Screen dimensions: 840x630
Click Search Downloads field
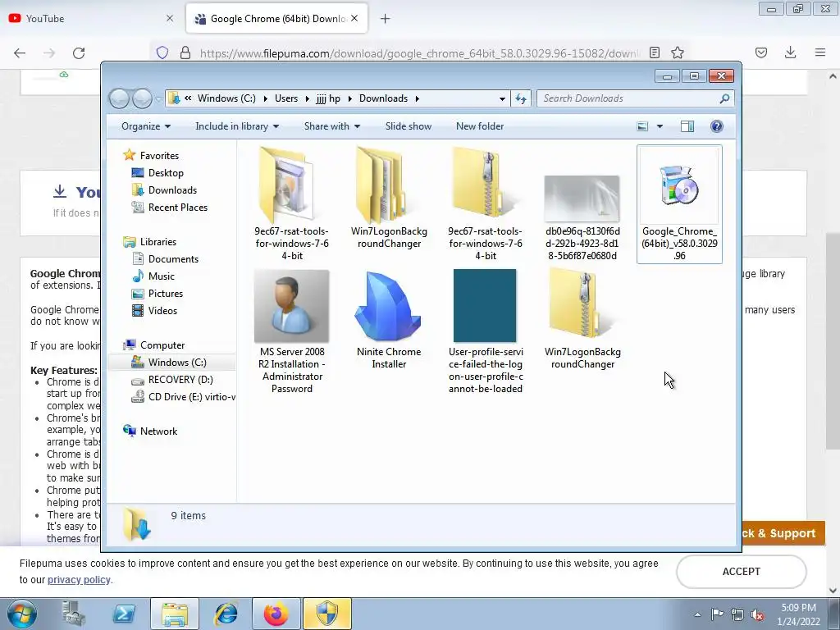pos(636,98)
